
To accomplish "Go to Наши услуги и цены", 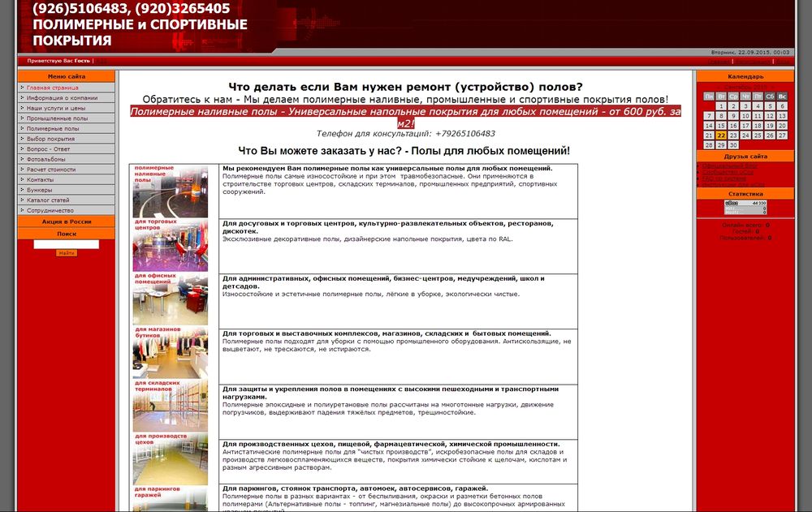I will point(56,108).
